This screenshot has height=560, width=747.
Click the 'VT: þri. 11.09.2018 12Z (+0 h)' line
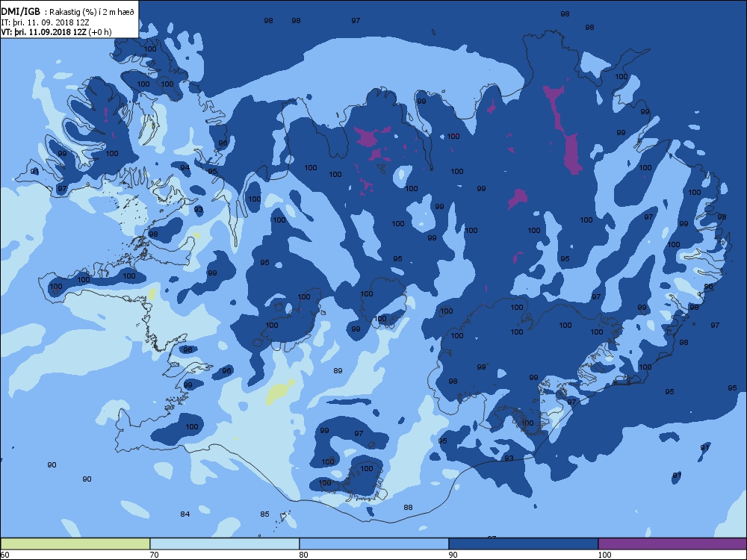[x=56, y=32]
